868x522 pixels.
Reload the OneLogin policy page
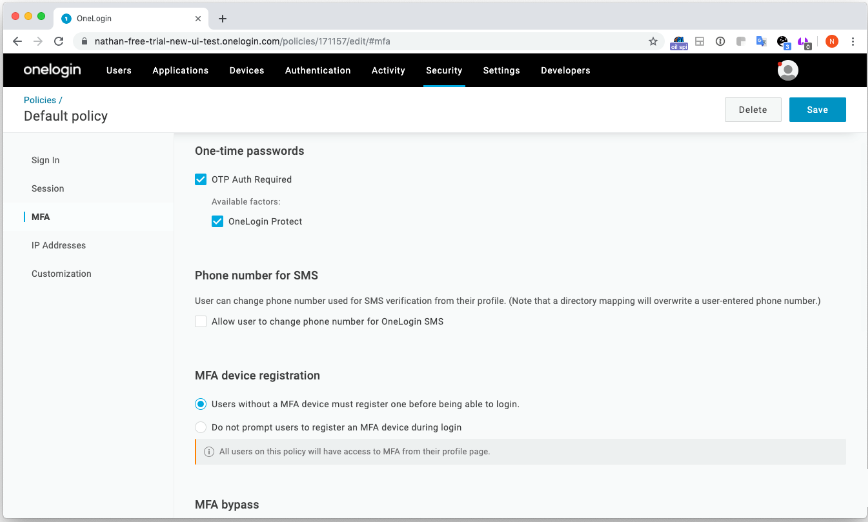pos(59,42)
